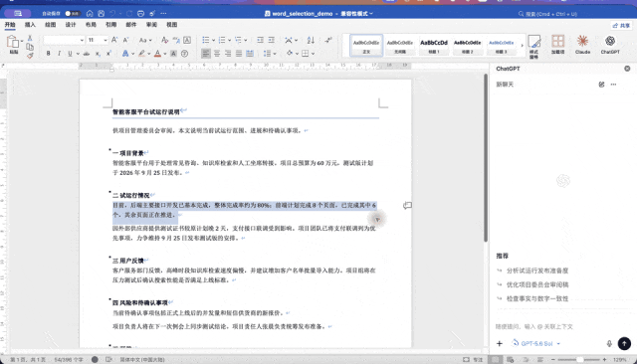The height and width of the screenshot is (364, 637).
Task: Click the 粘贴 paste icon
Action: click(13, 42)
